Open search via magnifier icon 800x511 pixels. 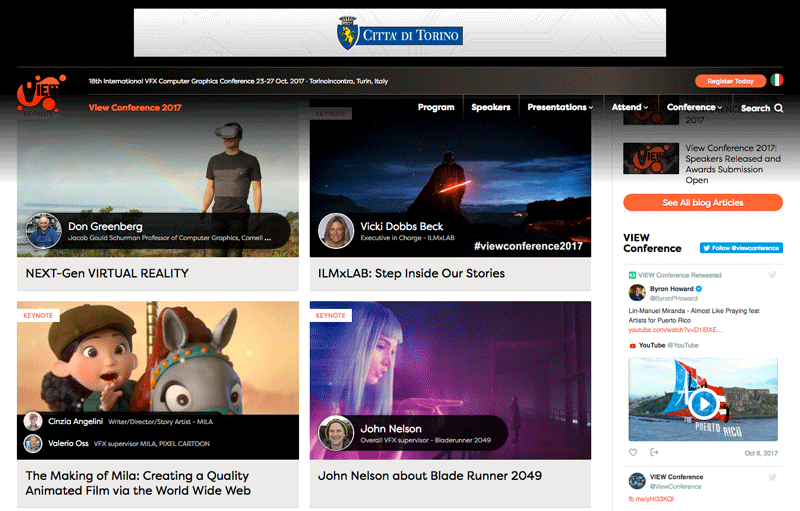(779, 108)
